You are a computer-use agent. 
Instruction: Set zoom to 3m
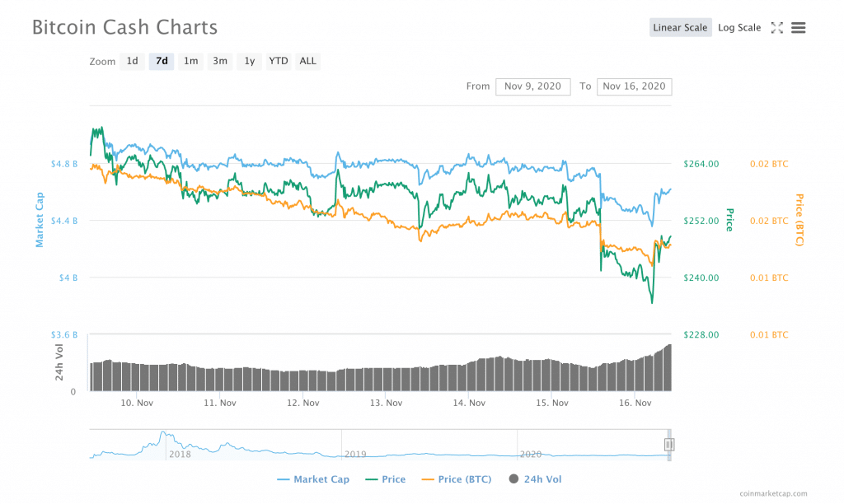click(220, 61)
